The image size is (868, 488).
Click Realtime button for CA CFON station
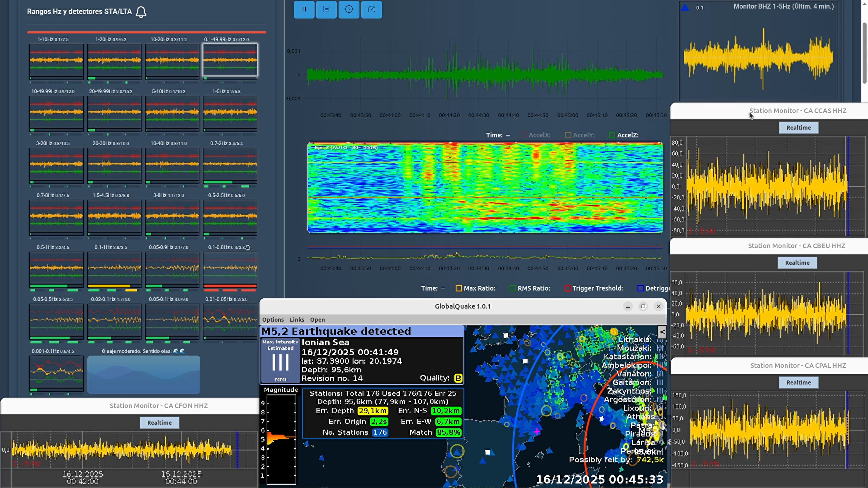point(159,423)
